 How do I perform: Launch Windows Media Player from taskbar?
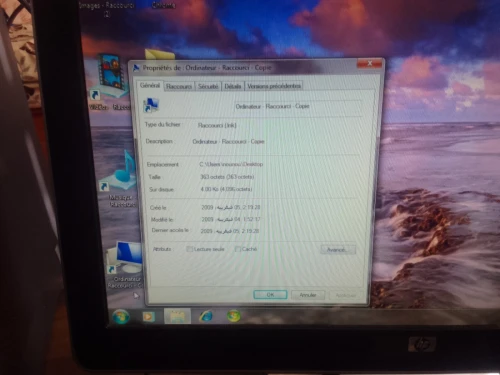click(149, 316)
